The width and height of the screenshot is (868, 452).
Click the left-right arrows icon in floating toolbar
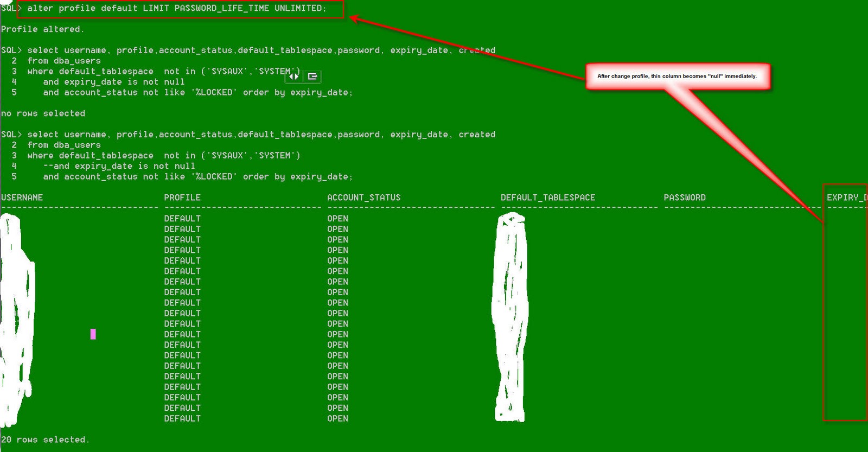pyautogui.click(x=294, y=77)
